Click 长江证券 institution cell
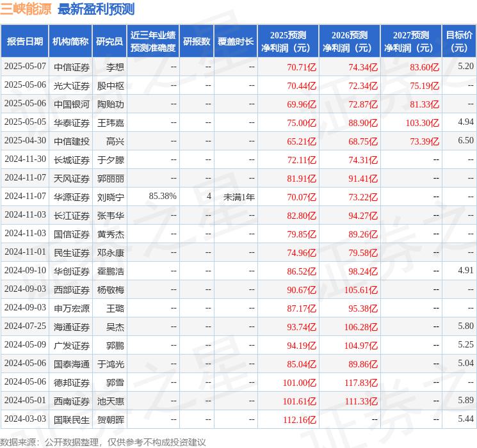The image size is (477, 448). [x=72, y=216]
